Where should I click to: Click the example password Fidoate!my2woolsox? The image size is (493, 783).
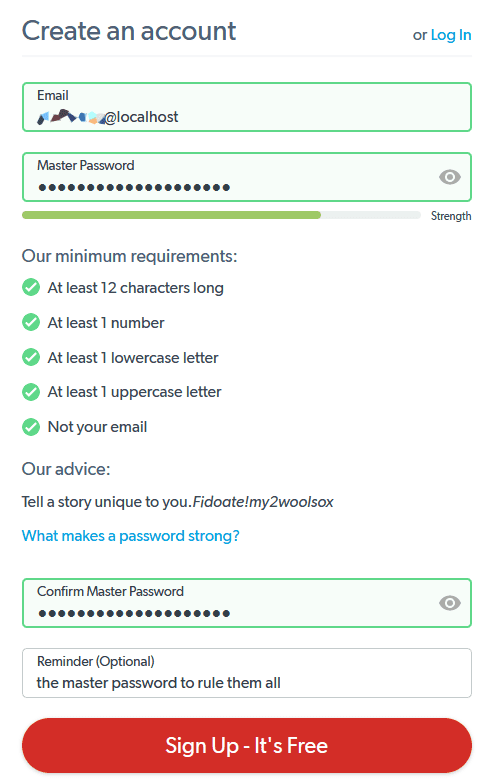point(263,502)
